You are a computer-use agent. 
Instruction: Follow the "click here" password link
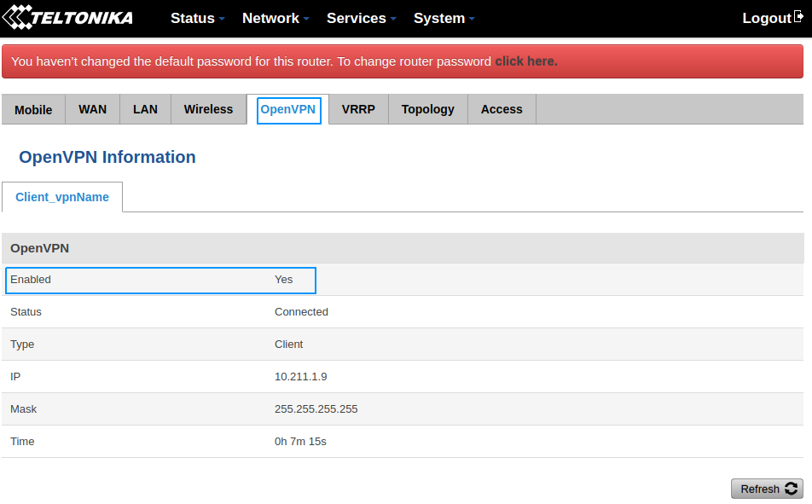pos(525,61)
